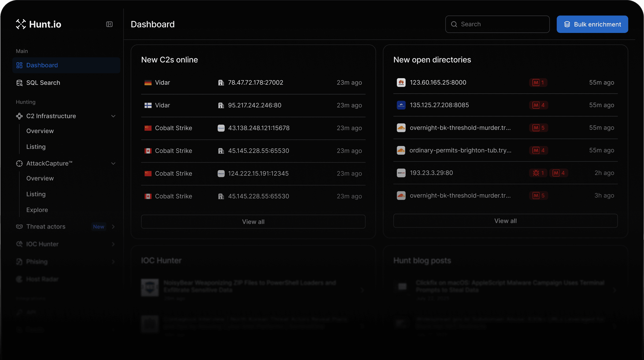The height and width of the screenshot is (360, 644).
Task: Click the malware badge for 123.60.165.25:8000
Action: [x=538, y=82]
